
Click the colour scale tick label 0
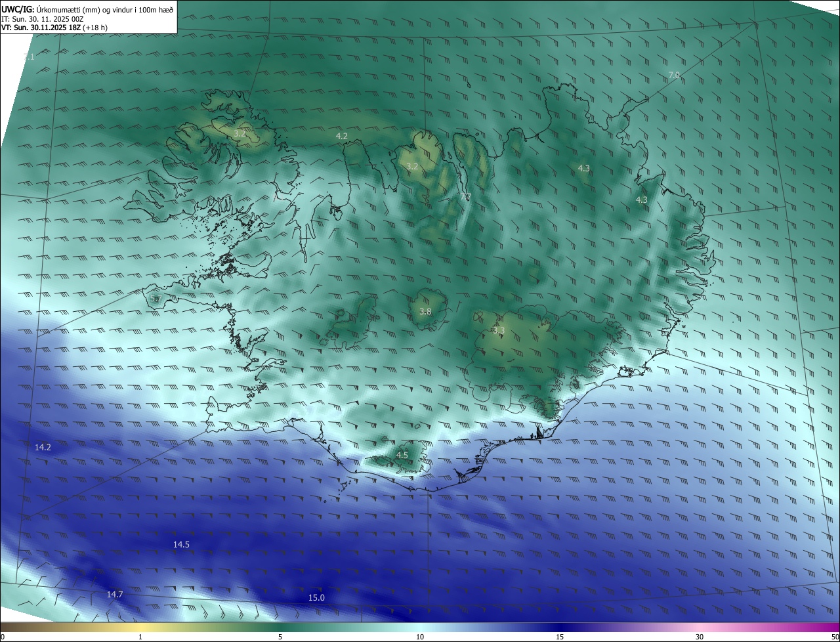coord(2,637)
